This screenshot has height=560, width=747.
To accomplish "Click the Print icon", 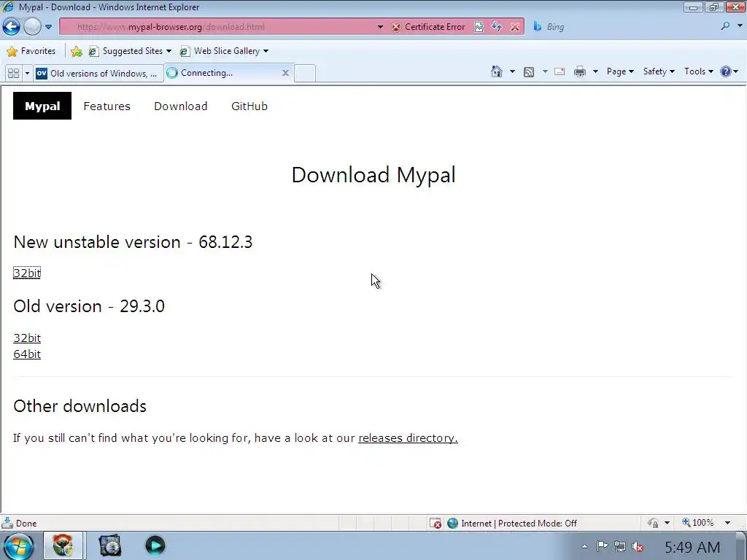I will click(580, 72).
